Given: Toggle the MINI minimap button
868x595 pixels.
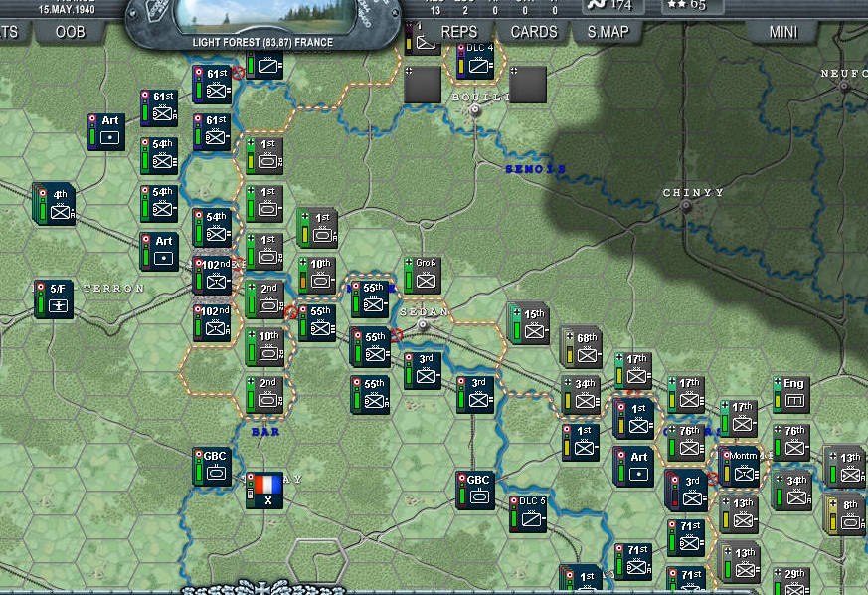Looking at the screenshot, I should point(783,32).
